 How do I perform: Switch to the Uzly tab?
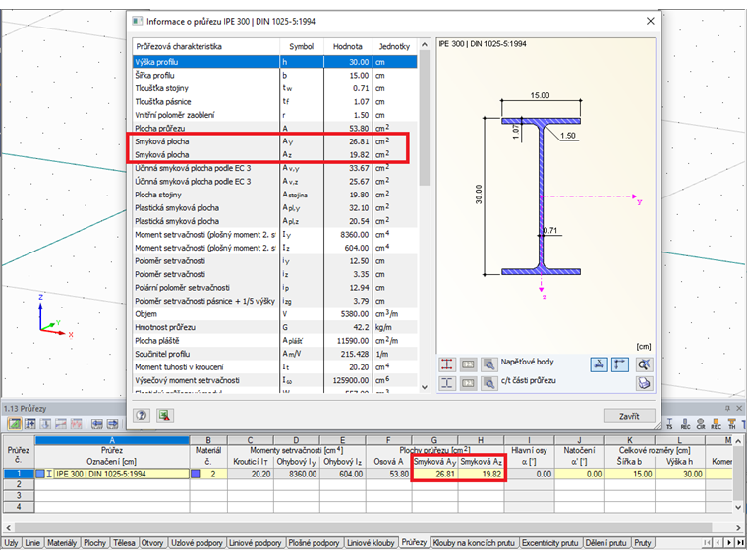point(11,543)
